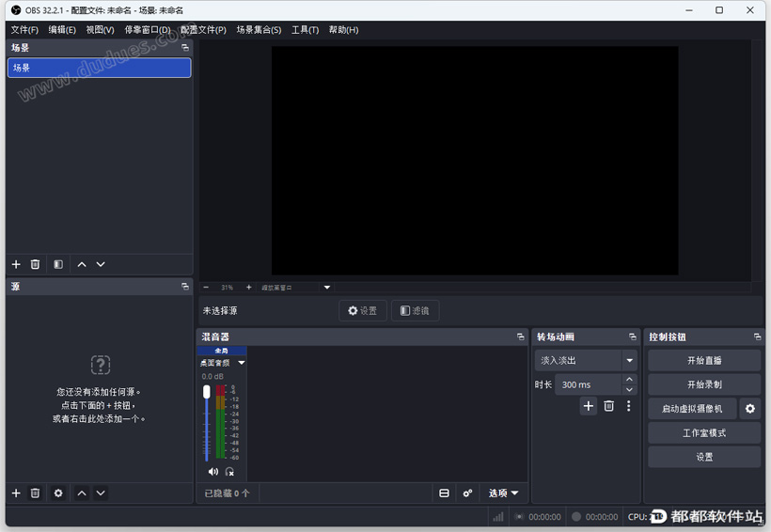Image resolution: width=771 pixels, height=532 pixels.
Task: Click the 300 ms duration field
Action: click(x=589, y=384)
